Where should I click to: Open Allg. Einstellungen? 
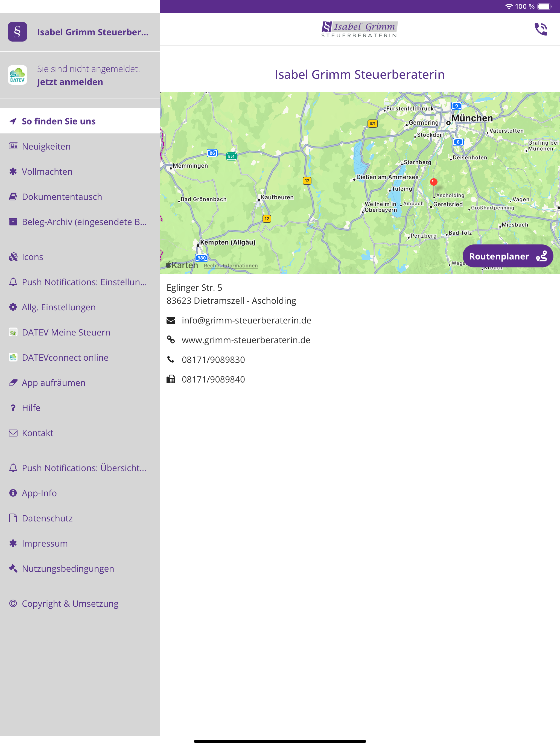coord(80,307)
